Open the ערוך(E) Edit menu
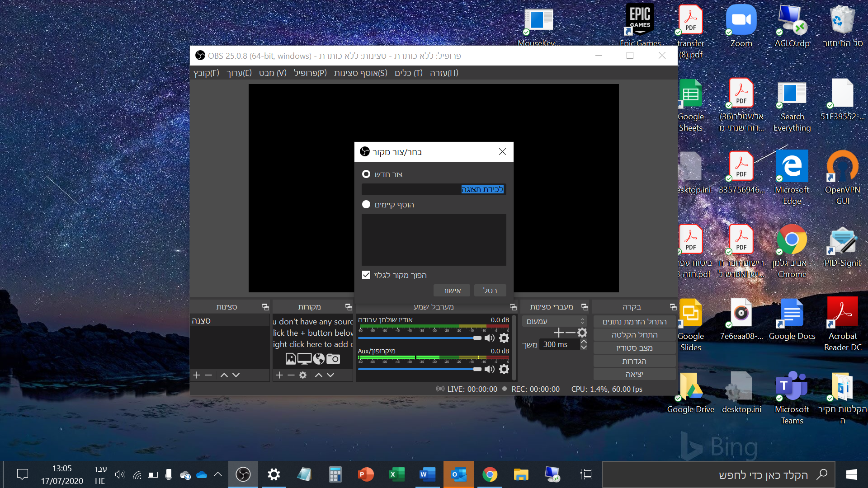Screen dimensions: 868x488 239,73
